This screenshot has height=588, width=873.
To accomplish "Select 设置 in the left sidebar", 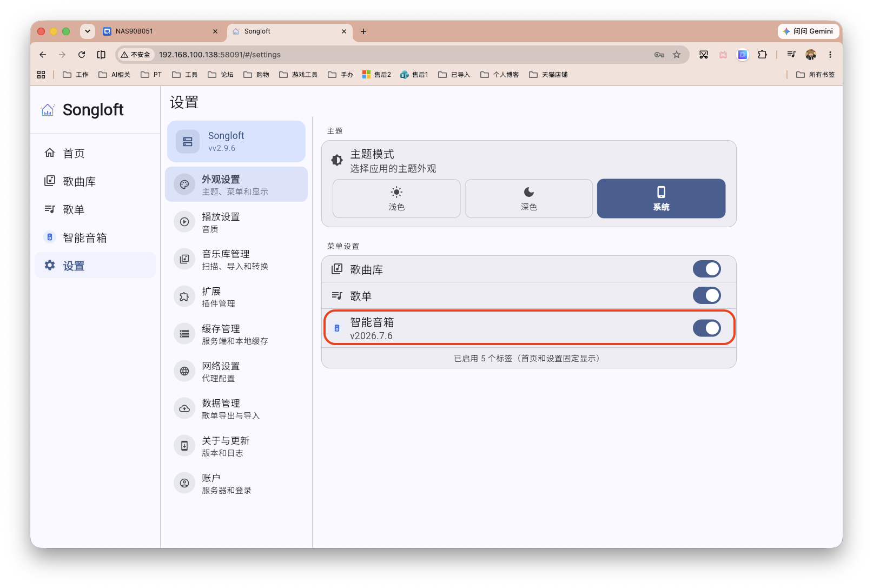I will (95, 266).
